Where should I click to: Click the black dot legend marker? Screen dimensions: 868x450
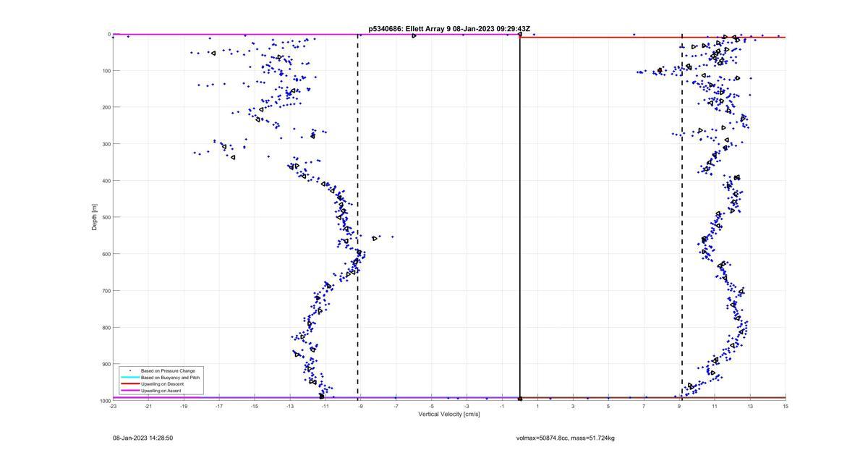[129, 371]
